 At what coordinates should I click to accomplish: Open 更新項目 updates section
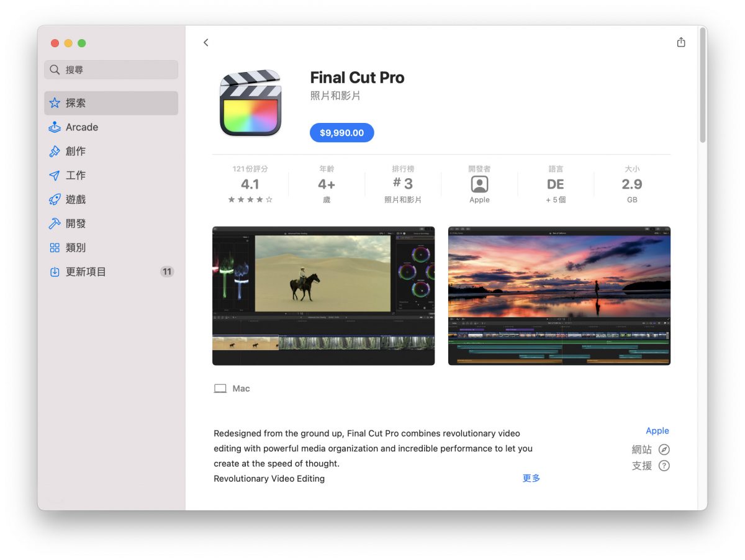(x=111, y=272)
